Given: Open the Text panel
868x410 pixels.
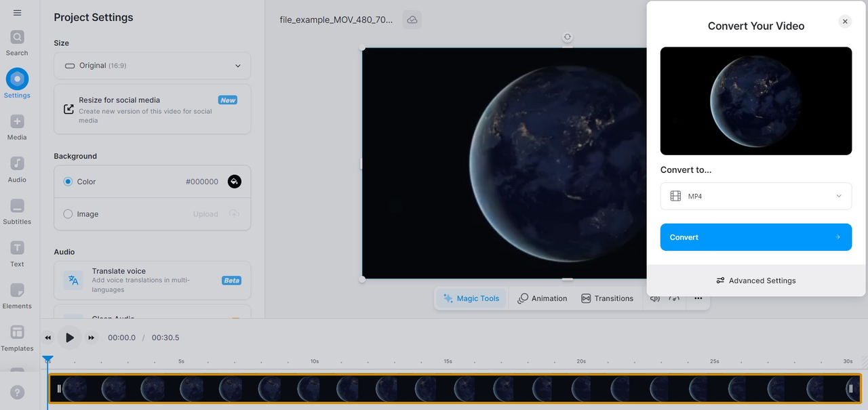Looking at the screenshot, I should (x=17, y=254).
